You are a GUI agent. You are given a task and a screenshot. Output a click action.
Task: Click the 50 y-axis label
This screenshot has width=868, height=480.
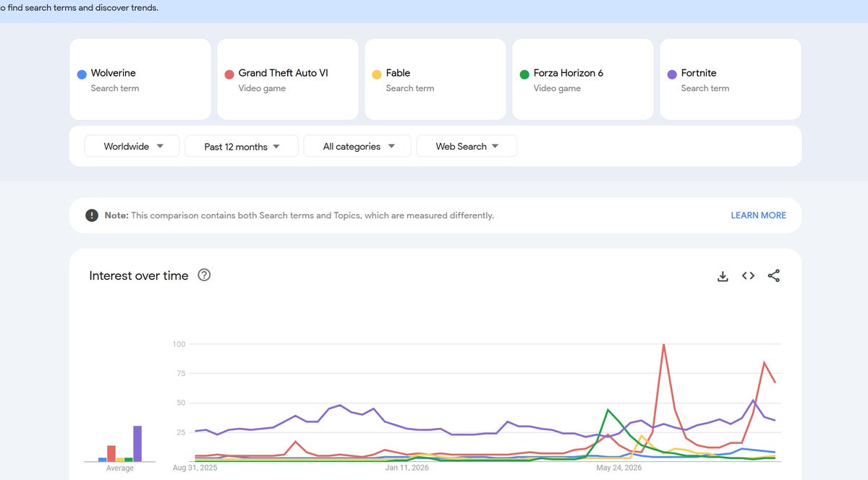(x=181, y=403)
